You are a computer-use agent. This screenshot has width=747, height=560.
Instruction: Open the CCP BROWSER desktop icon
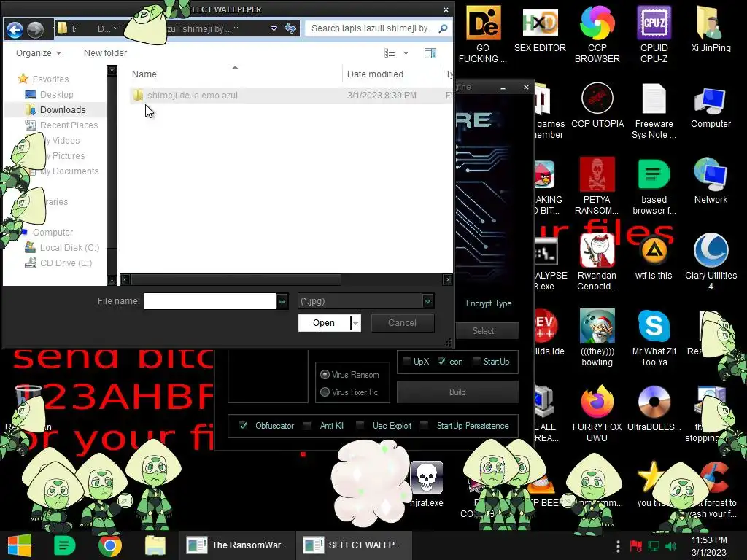click(x=597, y=34)
